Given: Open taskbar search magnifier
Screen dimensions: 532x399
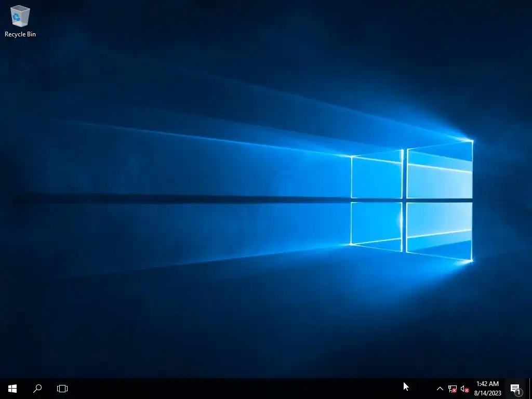Looking at the screenshot, I should [x=37, y=389].
